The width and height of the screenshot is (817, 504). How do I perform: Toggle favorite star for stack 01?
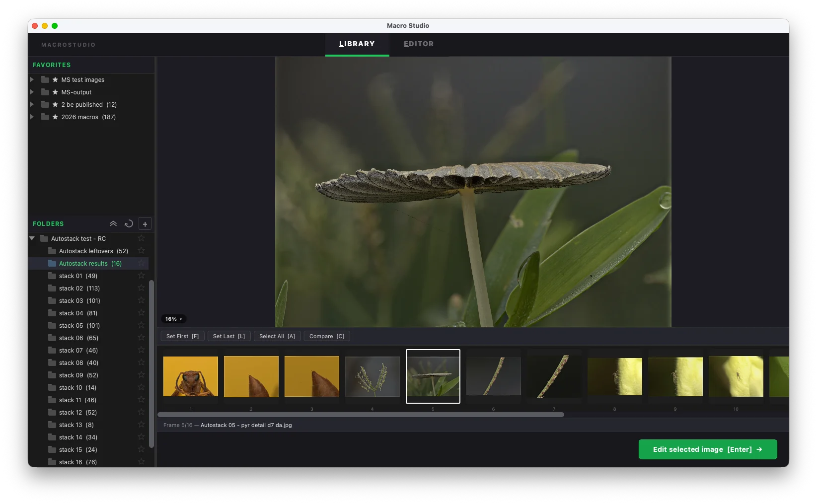point(142,276)
